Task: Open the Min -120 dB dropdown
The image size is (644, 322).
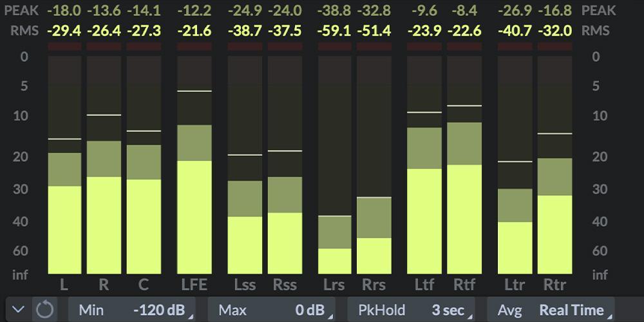Action: (131, 310)
